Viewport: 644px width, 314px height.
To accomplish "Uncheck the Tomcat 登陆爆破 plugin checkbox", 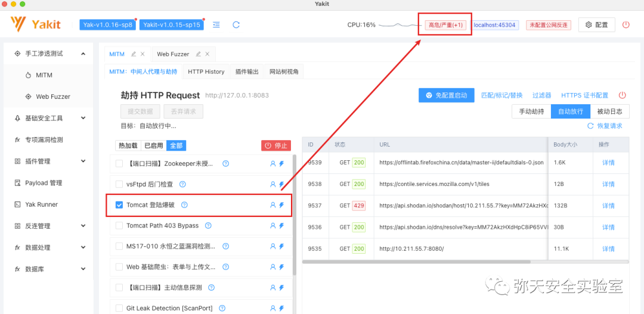I will point(119,205).
